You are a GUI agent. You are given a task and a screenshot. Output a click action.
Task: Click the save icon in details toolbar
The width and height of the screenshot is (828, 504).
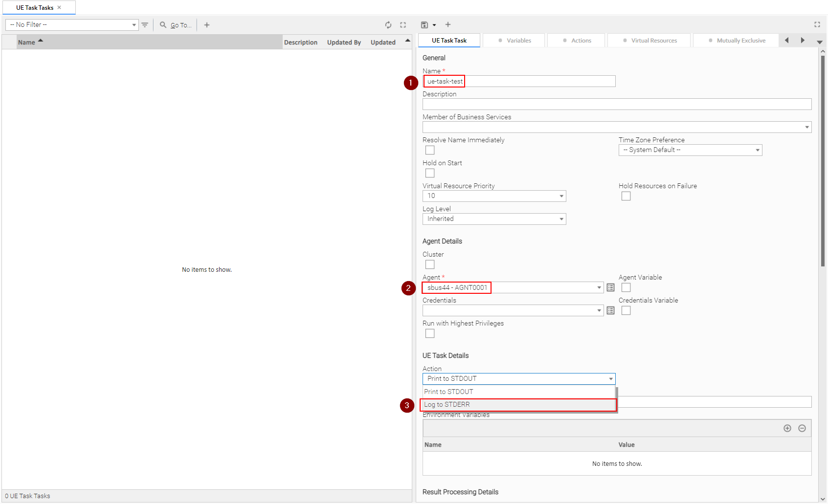point(425,25)
